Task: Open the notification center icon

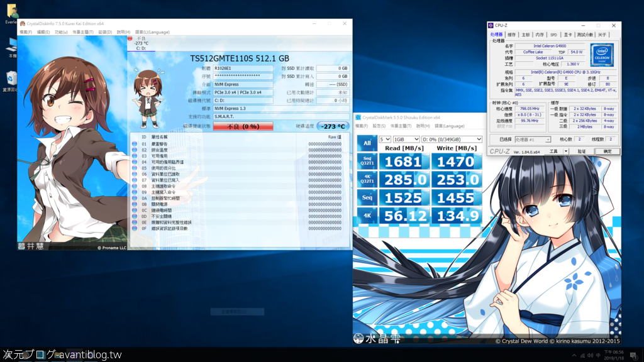Action: coord(633,356)
